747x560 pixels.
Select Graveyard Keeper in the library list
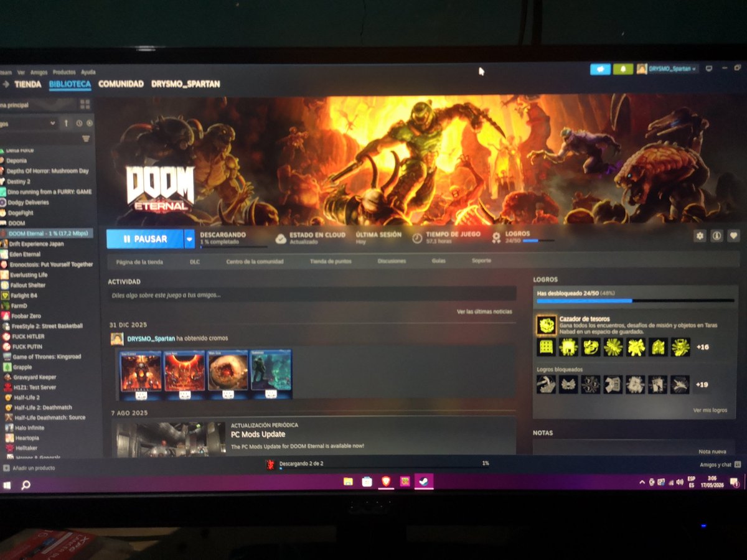point(34,377)
